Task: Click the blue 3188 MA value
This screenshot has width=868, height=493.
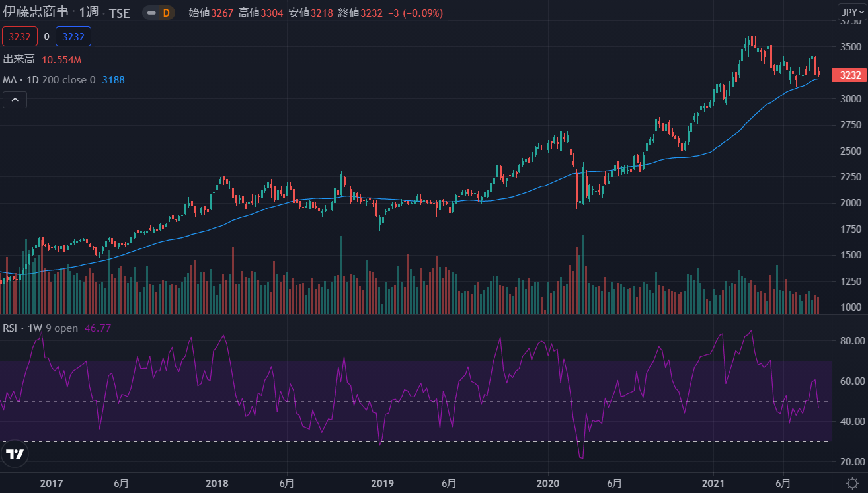Action: 113,79
